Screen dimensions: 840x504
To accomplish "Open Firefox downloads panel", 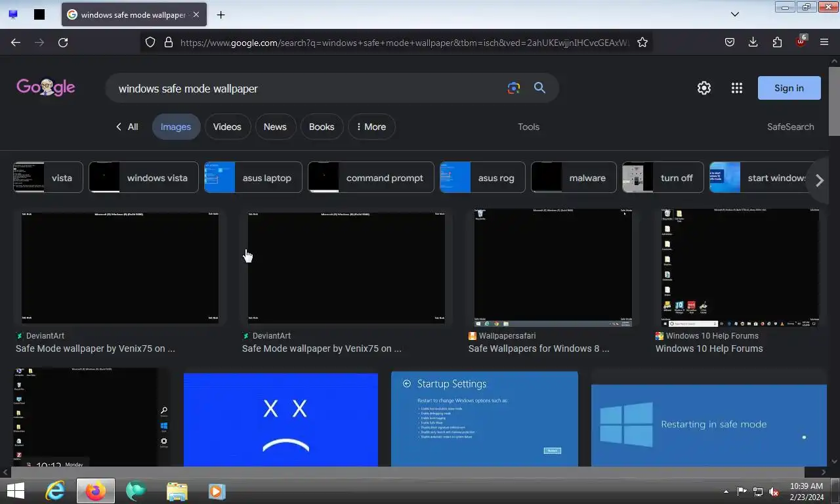I will pos(753,42).
